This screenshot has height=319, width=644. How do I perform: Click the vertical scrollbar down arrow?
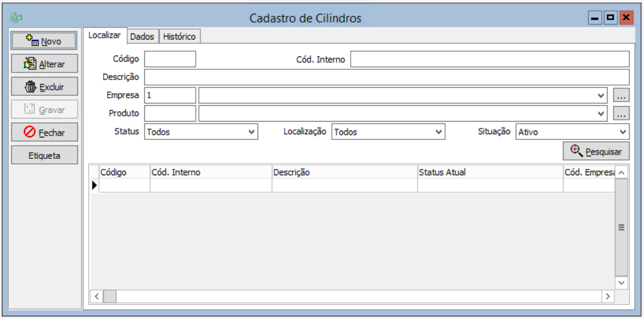tap(621, 283)
